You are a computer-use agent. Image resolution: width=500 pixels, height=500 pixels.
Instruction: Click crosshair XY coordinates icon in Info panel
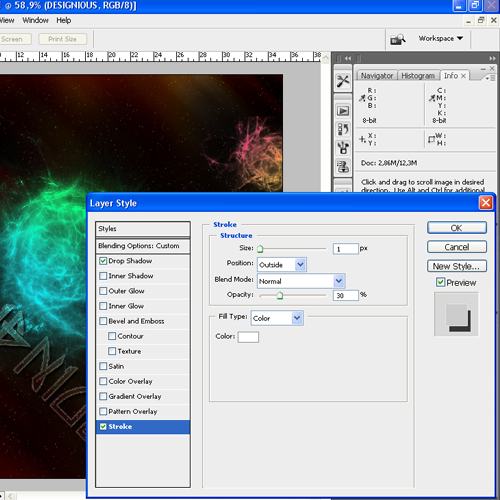(362, 139)
